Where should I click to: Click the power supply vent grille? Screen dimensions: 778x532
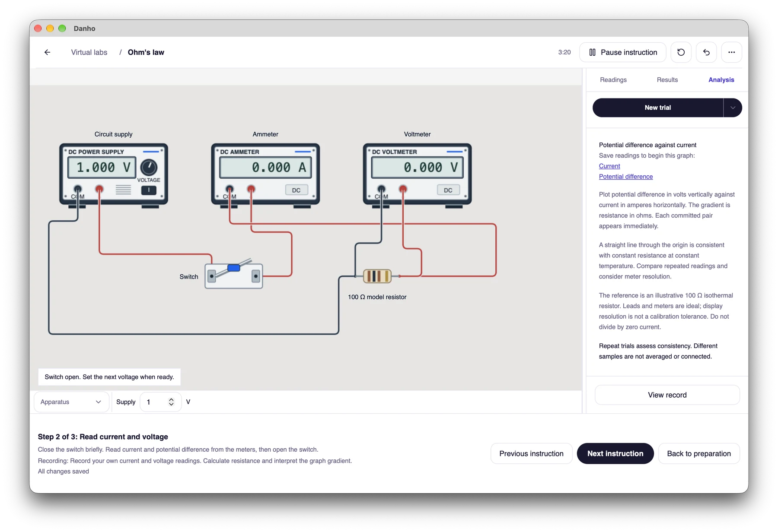pyautogui.click(x=123, y=190)
